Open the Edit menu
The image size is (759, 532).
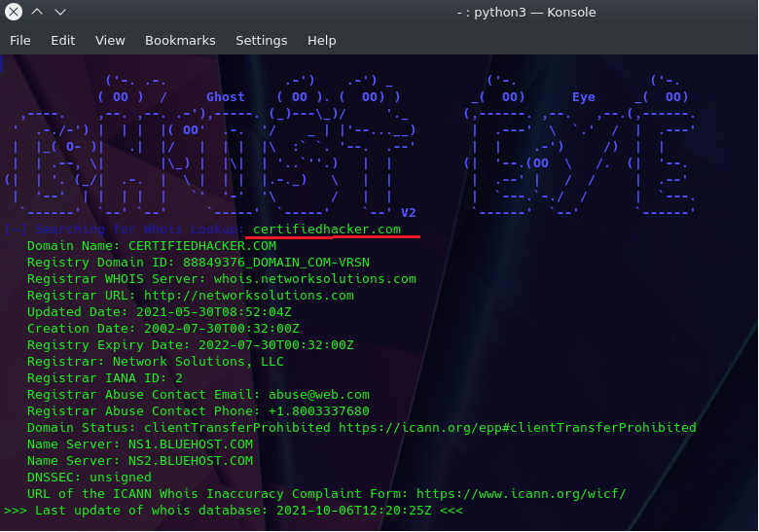(63, 41)
